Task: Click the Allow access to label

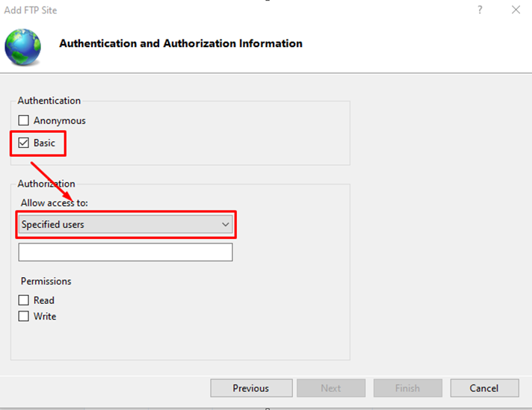Action: [x=55, y=203]
